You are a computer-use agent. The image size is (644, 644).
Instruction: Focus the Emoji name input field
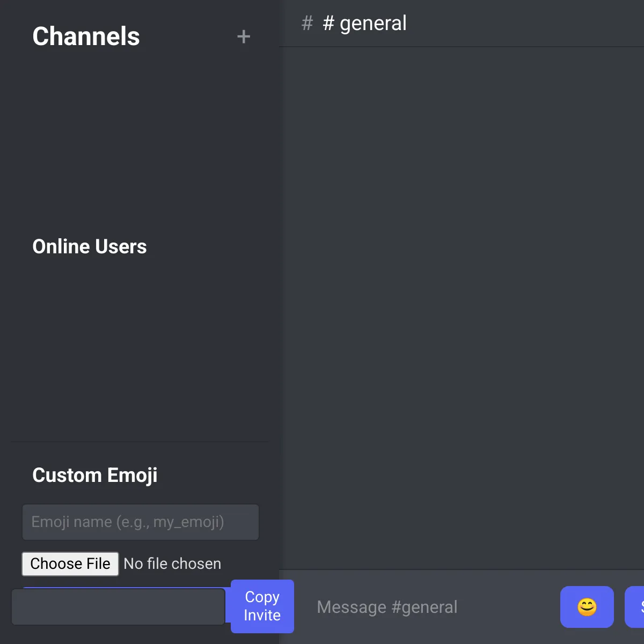(x=141, y=522)
